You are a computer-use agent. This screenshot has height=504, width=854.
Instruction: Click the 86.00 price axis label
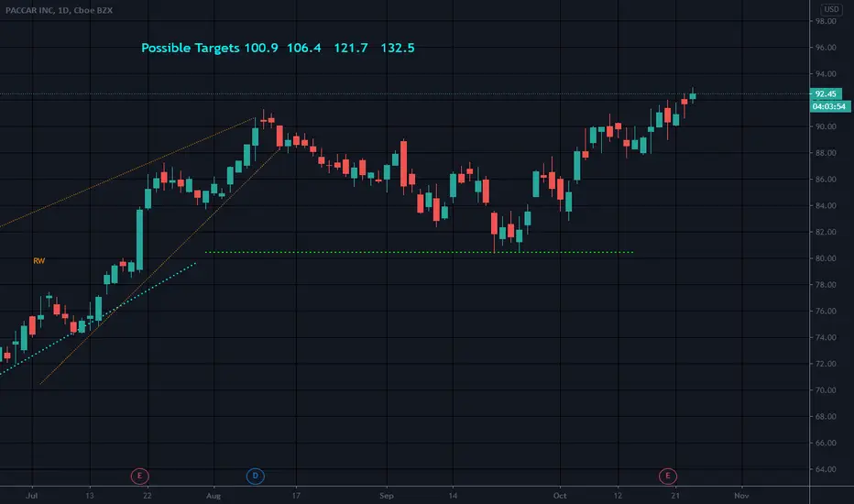(825, 180)
